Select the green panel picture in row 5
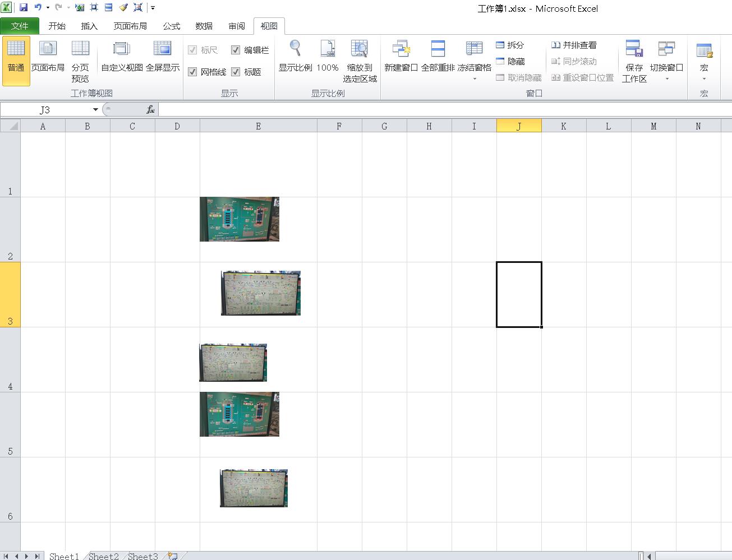Viewport: 732px width, 560px height. click(x=240, y=414)
